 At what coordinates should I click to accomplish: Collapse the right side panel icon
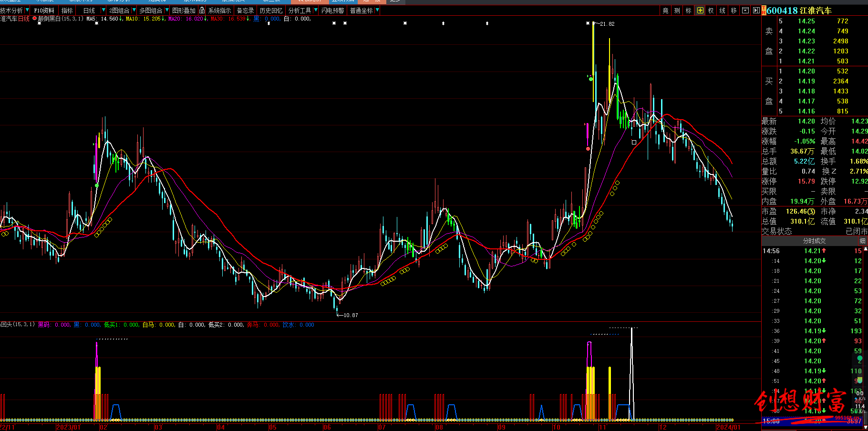point(756,10)
